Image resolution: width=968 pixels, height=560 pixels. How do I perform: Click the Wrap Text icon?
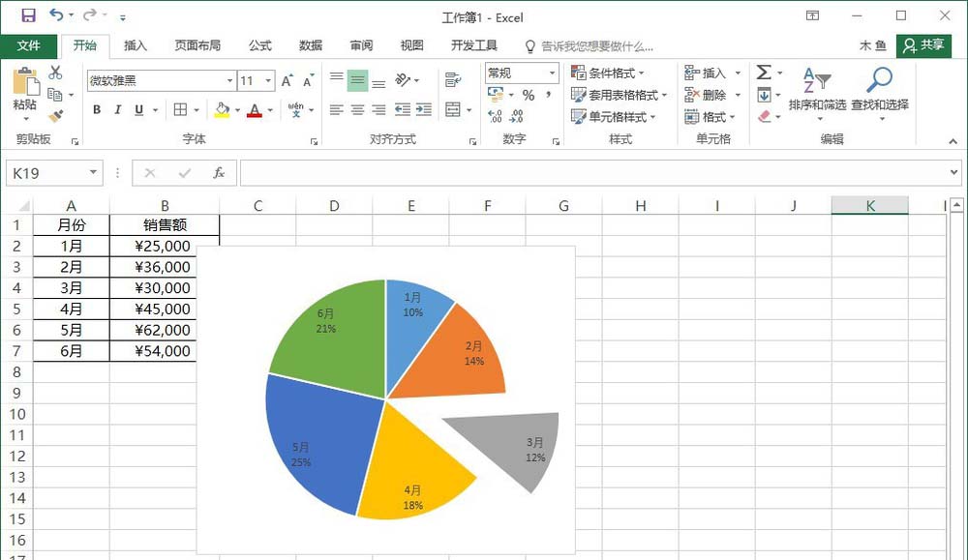[x=452, y=79]
